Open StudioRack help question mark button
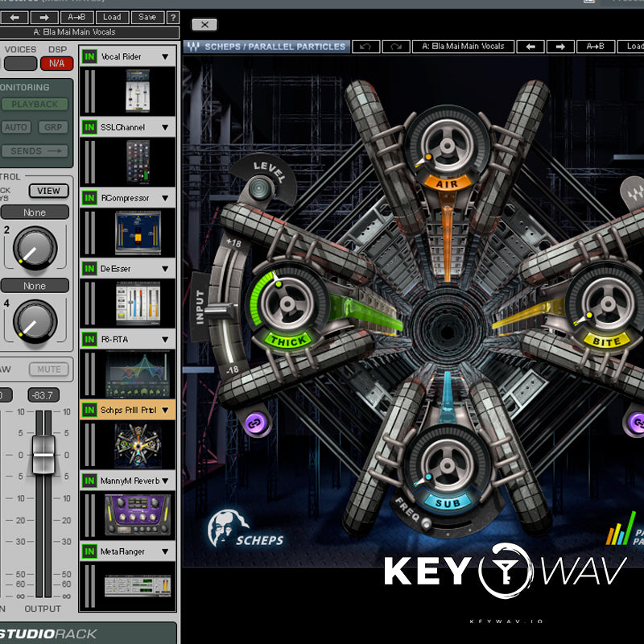Viewport: 644px width, 644px height. (173, 17)
